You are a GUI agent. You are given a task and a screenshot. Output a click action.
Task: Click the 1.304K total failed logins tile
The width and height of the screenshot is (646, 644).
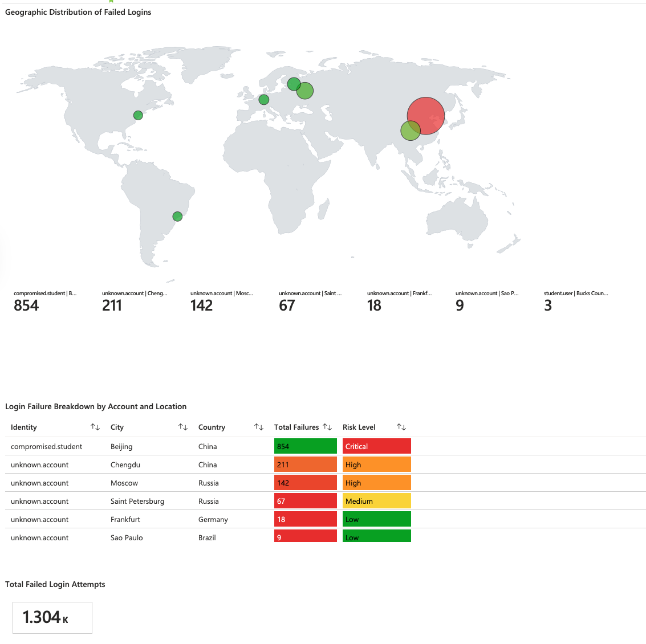coord(52,618)
